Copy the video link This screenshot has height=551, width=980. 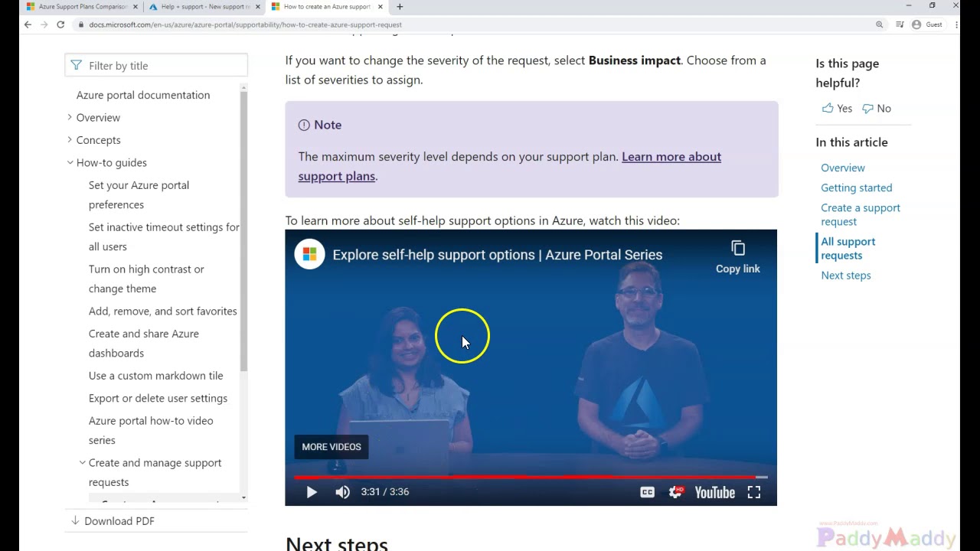738,257
